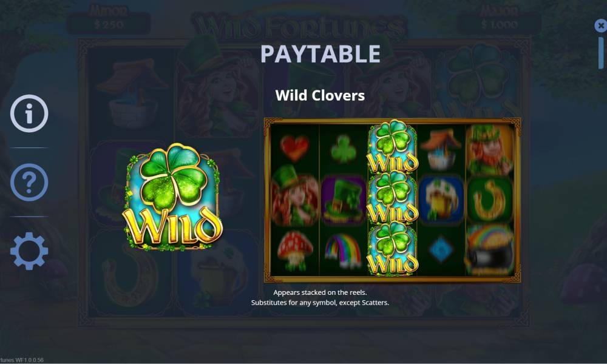
Task: Click the golden horseshoe symbol in preview
Action: point(490,200)
